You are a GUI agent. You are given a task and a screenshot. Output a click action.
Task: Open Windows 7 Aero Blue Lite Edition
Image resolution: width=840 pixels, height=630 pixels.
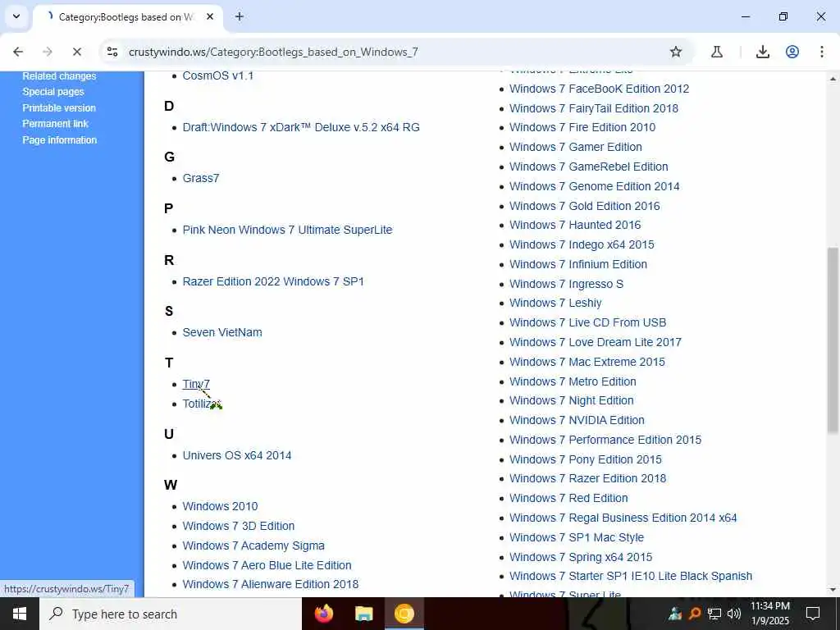(x=267, y=565)
